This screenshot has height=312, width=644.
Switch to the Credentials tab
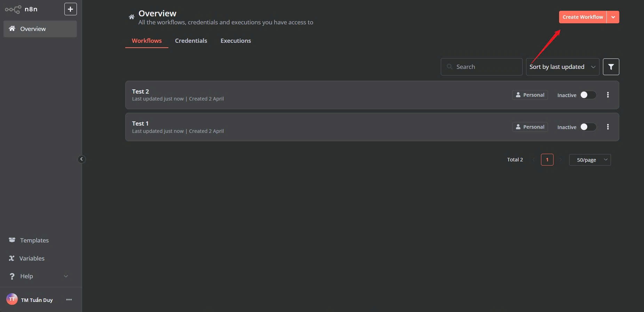(191, 41)
